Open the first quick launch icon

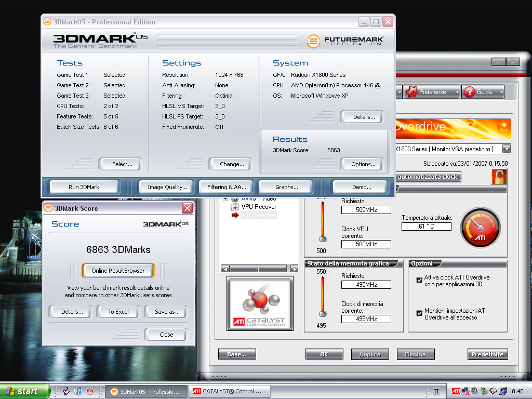(x=66, y=391)
